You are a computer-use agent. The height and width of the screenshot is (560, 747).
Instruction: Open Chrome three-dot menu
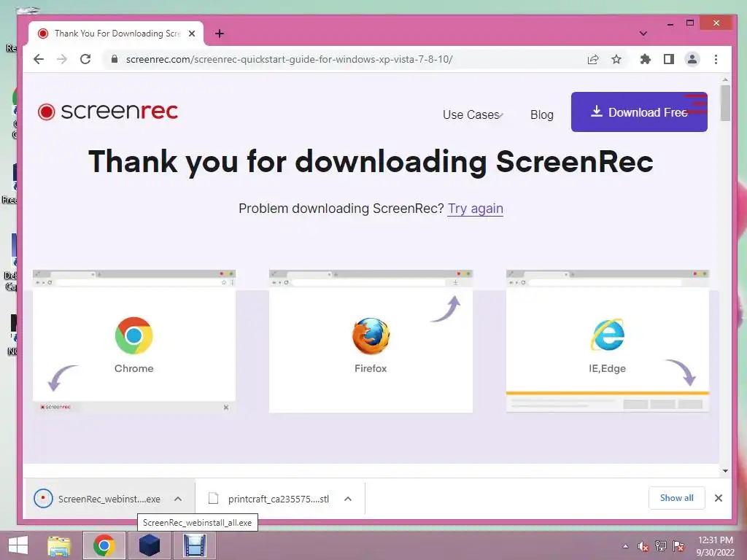click(716, 59)
